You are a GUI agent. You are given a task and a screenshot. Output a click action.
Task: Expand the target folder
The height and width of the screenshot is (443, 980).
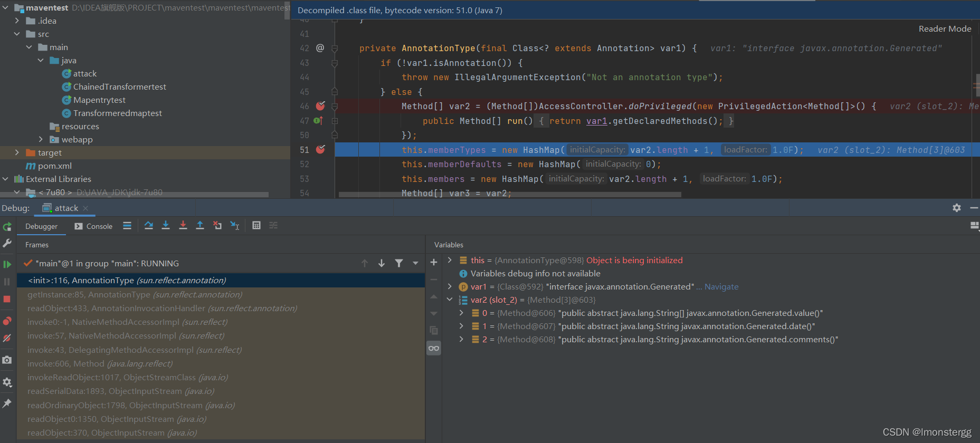(x=17, y=152)
